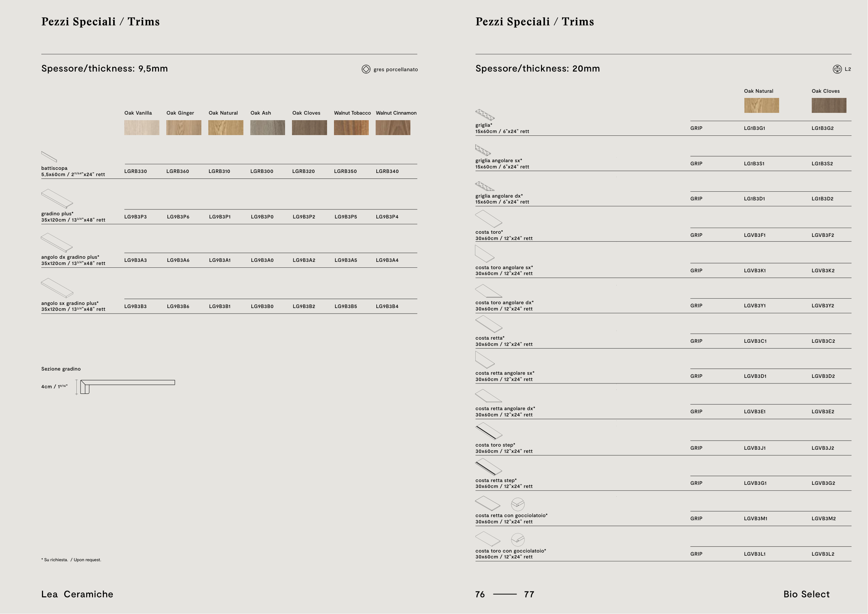
Task: Click the gradino plus step illustration
Action: click(x=57, y=199)
